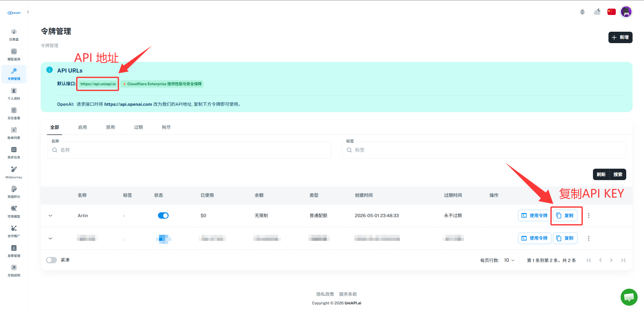The image size is (644, 312).
Task: Open the 文档说明 external link sidebar icon
Action: click(14, 268)
